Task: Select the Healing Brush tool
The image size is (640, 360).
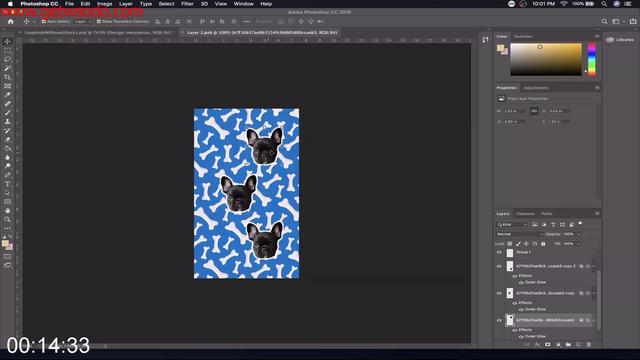Action: (7, 104)
